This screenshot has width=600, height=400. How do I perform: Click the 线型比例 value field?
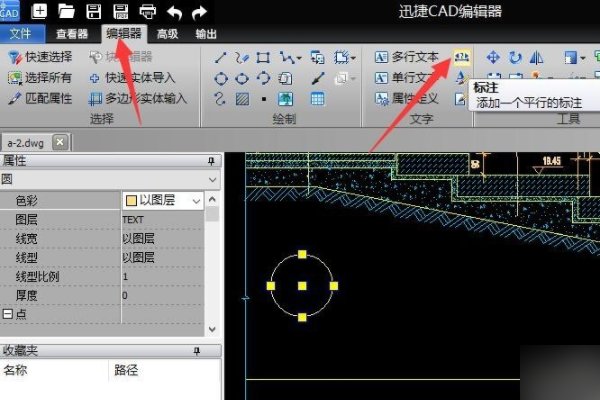[163, 276]
